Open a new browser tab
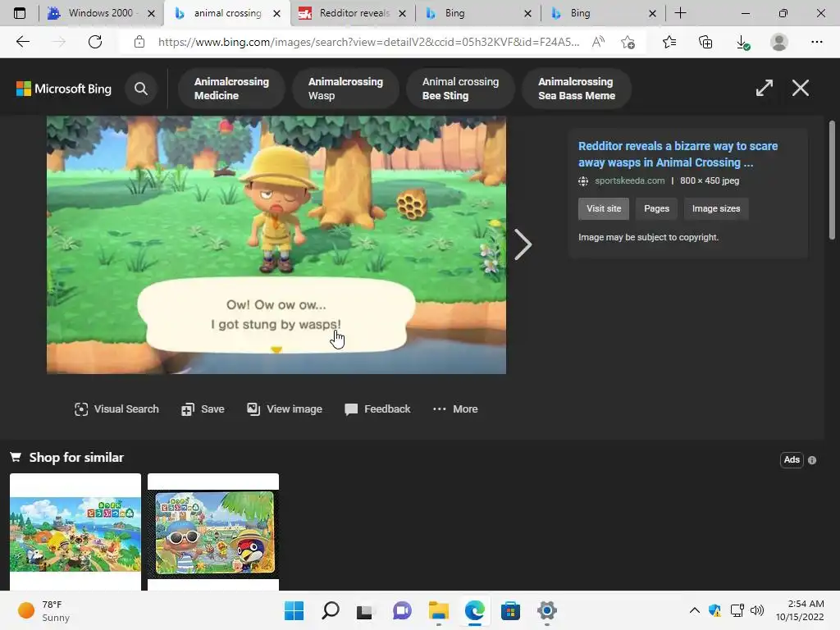 [x=680, y=13]
